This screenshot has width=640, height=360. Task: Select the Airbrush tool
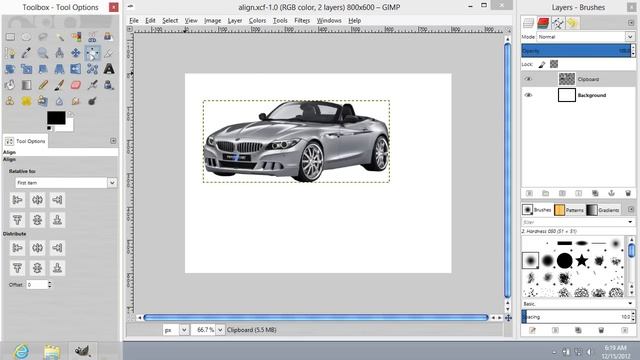point(92,85)
